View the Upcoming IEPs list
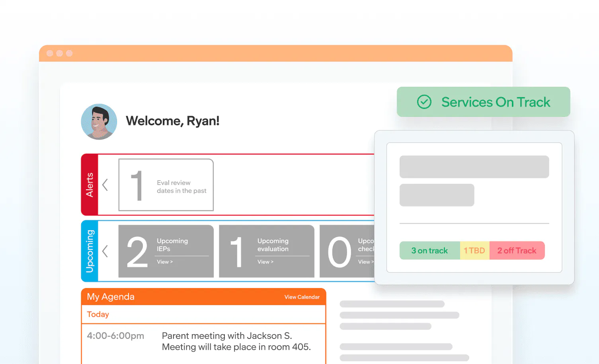The image size is (599, 364). point(165,262)
